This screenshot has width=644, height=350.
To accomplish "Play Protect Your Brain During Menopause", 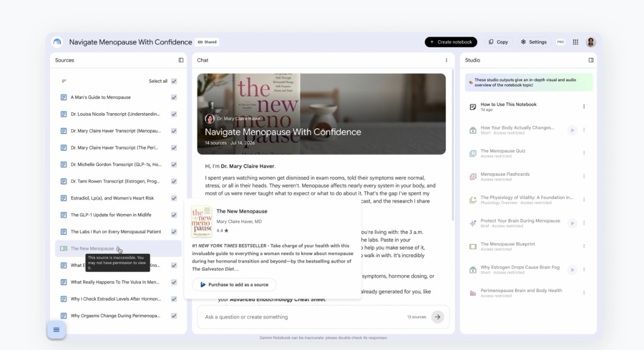I will (x=573, y=223).
